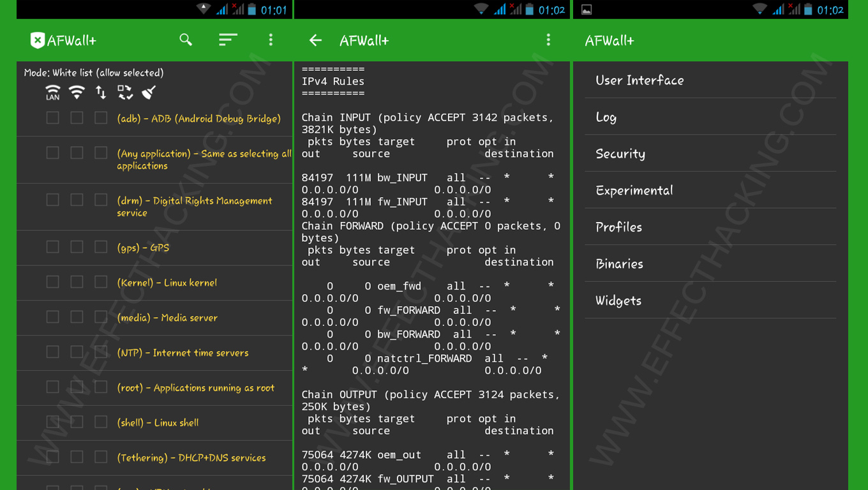
Task: Enable Wi-Fi for (drm) Digital Rights Management
Action: click(x=77, y=200)
